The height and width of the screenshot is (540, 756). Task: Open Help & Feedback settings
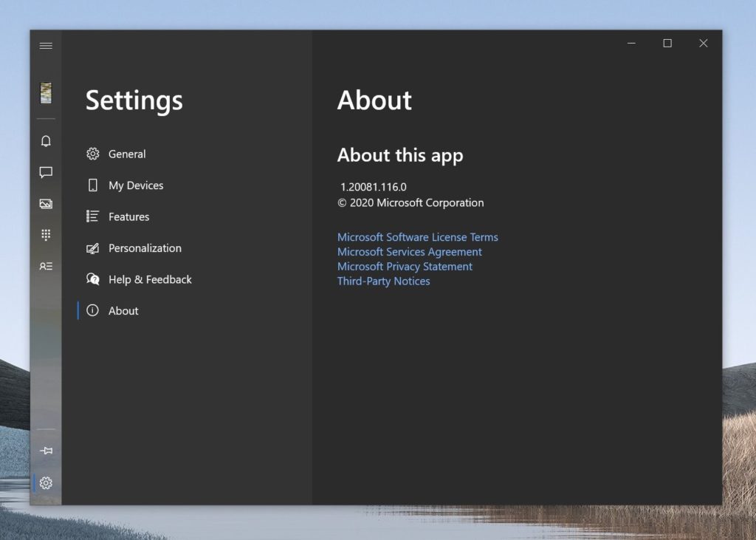[x=151, y=279]
